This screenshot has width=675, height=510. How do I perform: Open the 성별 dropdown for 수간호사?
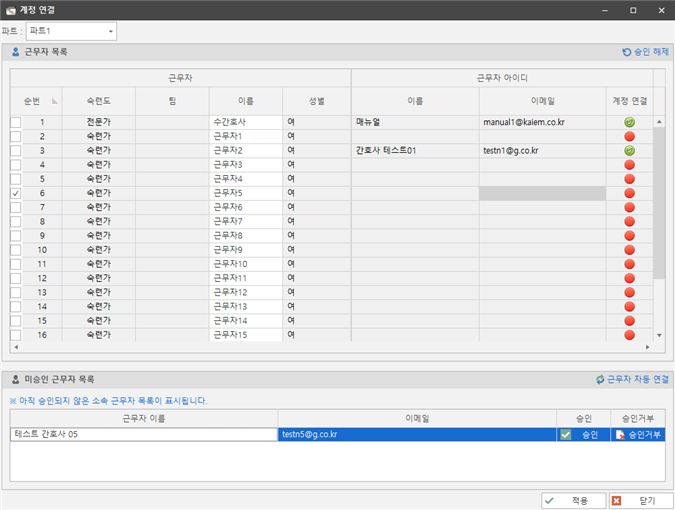(x=316, y=122)
